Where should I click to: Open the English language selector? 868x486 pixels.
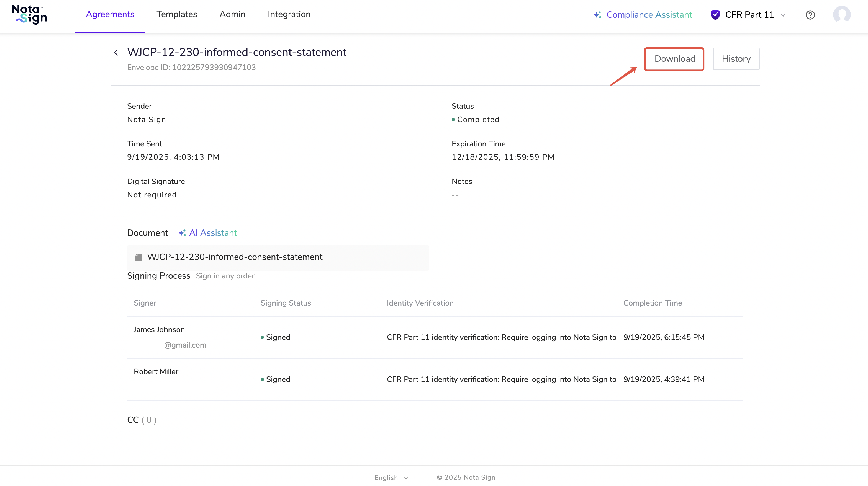(391, 478)
